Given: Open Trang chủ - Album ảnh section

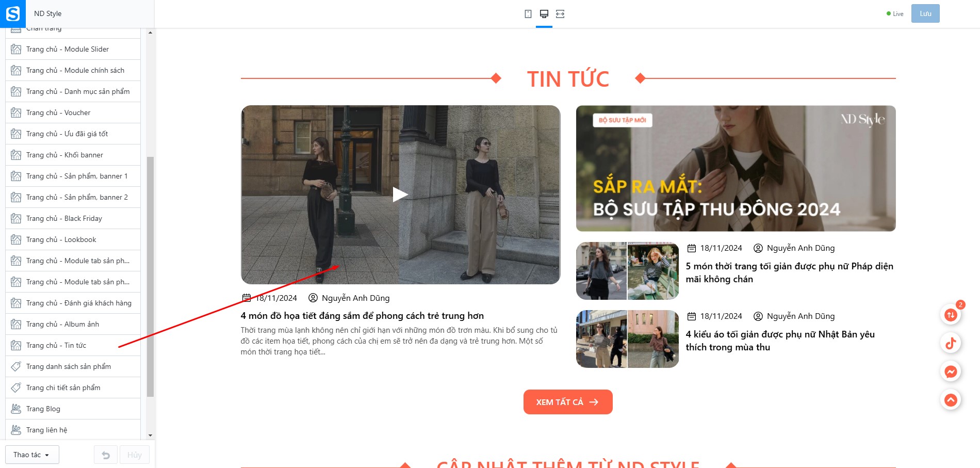Looking at the screenshot, I should coord(73,324).
